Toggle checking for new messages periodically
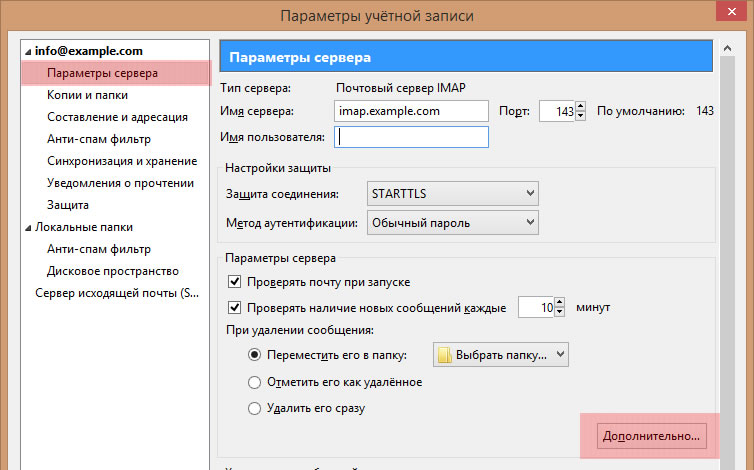The height and width of the screenshot is (470, 754). click(x=235, y=307)
